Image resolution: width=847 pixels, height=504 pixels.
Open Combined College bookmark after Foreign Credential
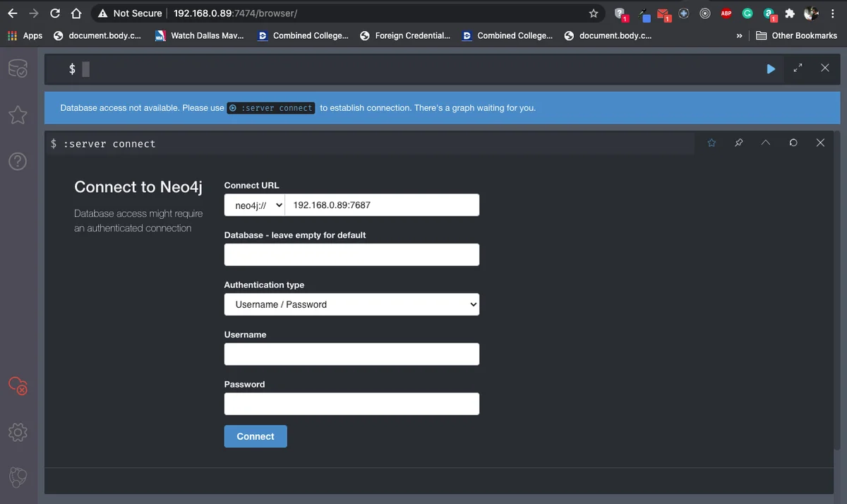507,35
